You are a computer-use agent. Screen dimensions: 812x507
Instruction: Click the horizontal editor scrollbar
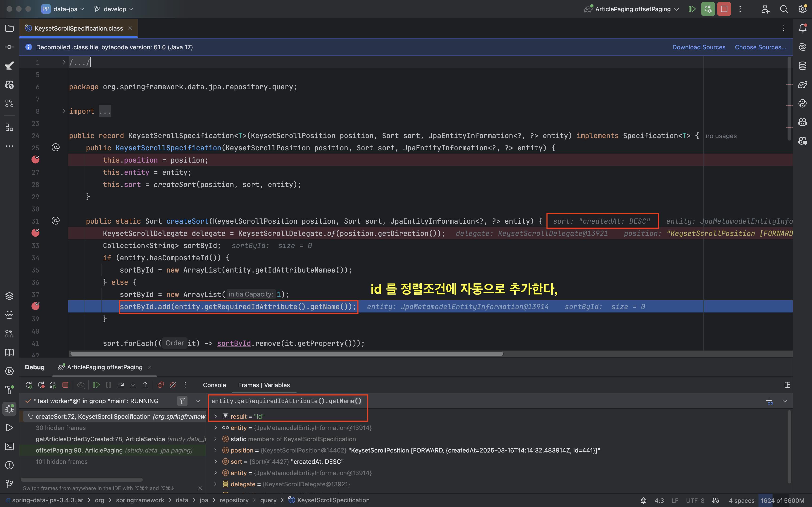287,354
